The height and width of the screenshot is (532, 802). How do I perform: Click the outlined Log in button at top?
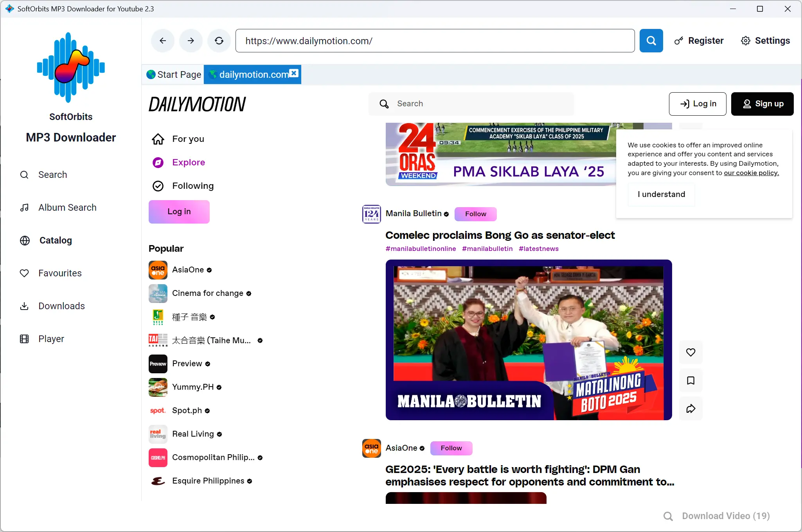[x=698, y=104]
